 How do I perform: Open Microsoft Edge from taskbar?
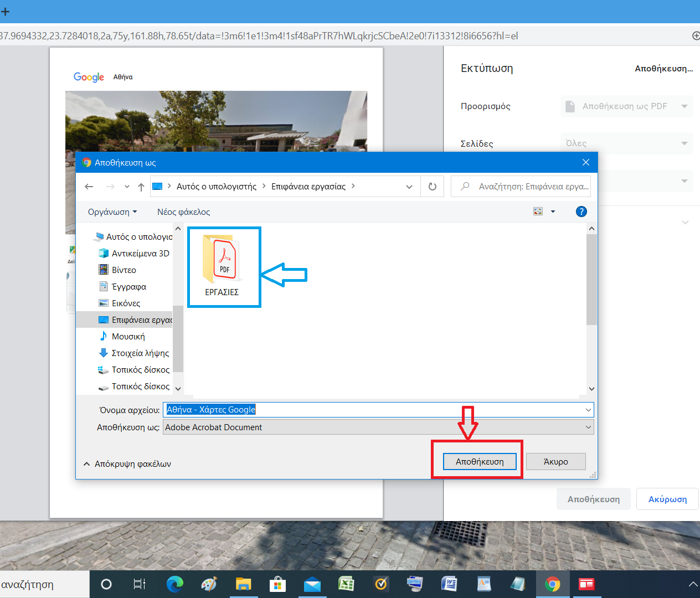click(x=175, y=584)
